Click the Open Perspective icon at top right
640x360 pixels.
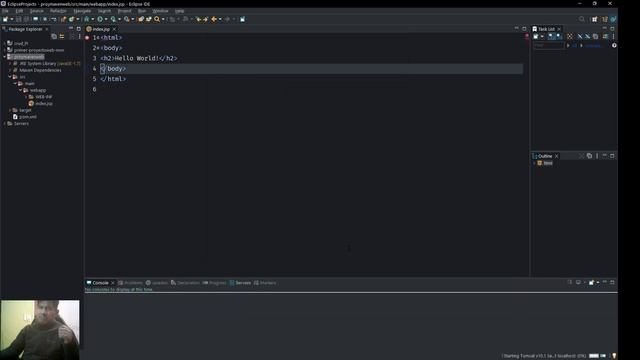(x=595, y=19)
